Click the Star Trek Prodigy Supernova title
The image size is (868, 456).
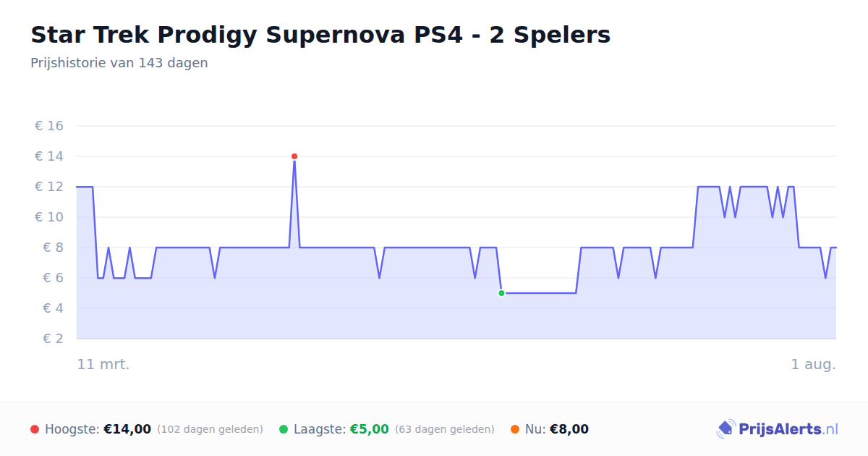click(320, 35)
